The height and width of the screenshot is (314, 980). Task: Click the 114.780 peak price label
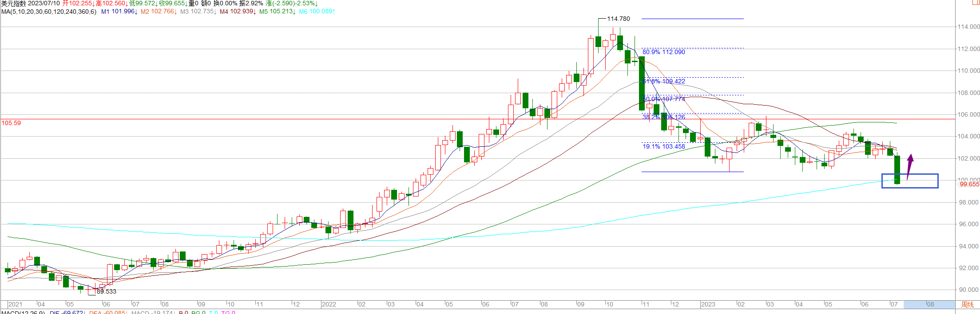(619, 19)
